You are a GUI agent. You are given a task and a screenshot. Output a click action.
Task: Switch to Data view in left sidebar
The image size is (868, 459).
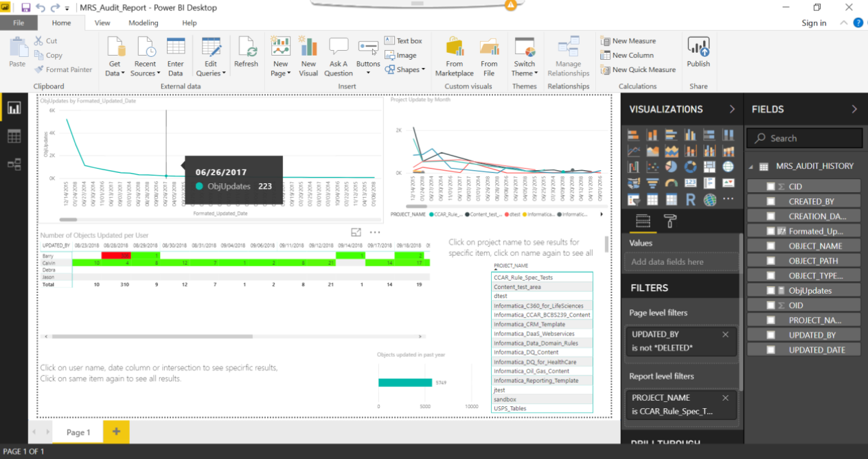pyautogui.click(x=14, y=137)
